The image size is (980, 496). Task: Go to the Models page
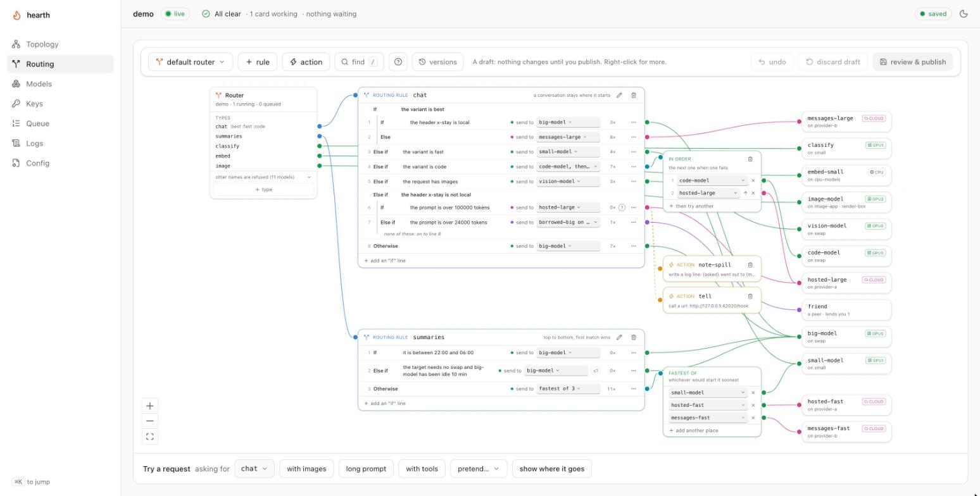click(61, 84)
